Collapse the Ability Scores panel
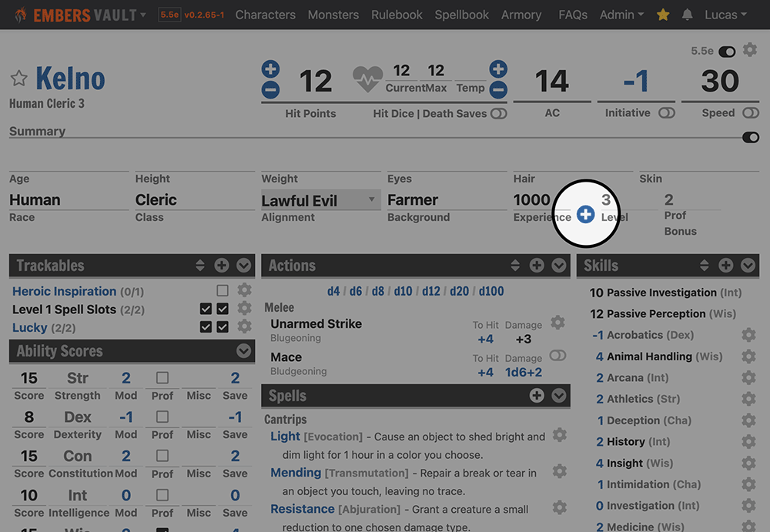Screen dimensions: 770x532 pyautogui.click(x=243, y=351)
